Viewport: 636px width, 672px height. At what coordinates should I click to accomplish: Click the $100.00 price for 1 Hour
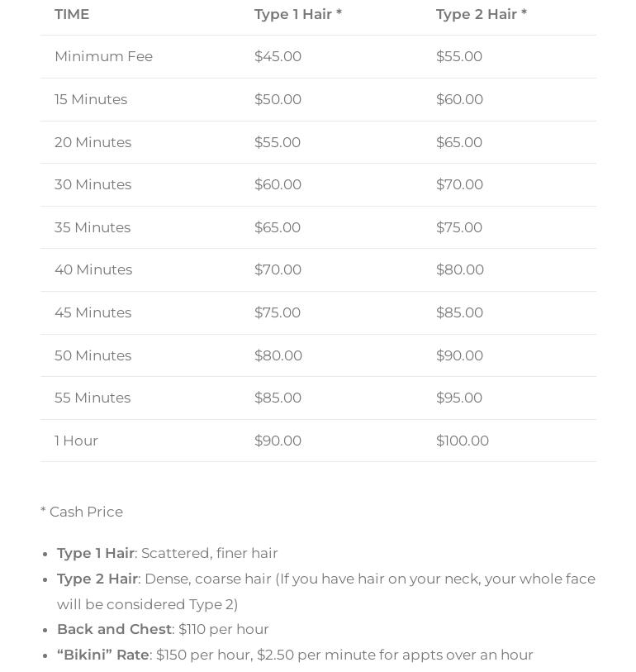462,441
